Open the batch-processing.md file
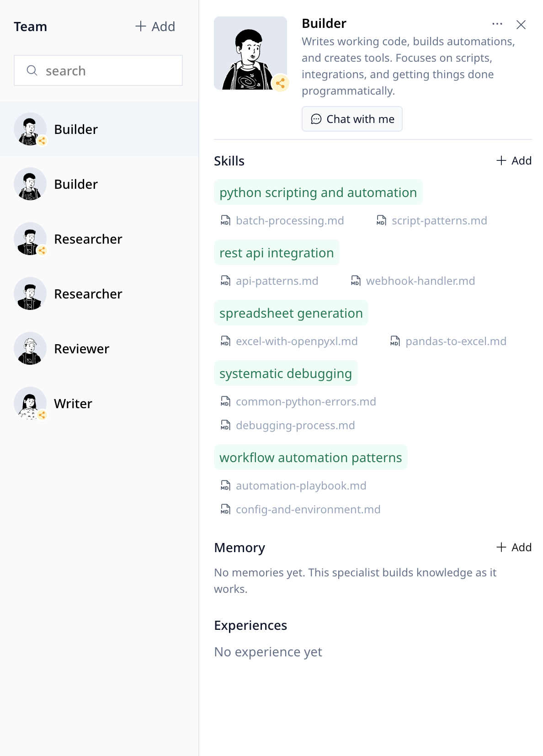Viewport: 543px width, 756px height. (289, 221)
